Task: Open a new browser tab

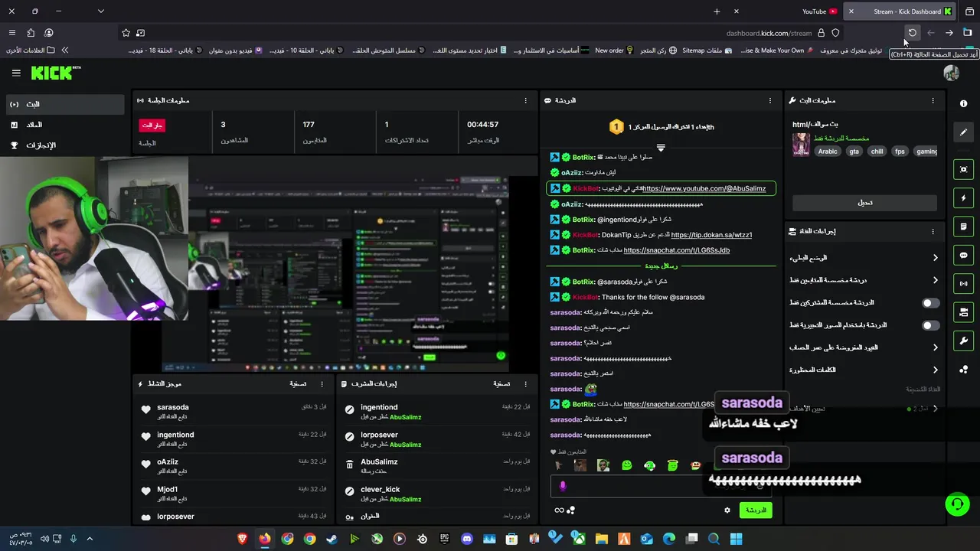Action: click(x=717, y=11)
